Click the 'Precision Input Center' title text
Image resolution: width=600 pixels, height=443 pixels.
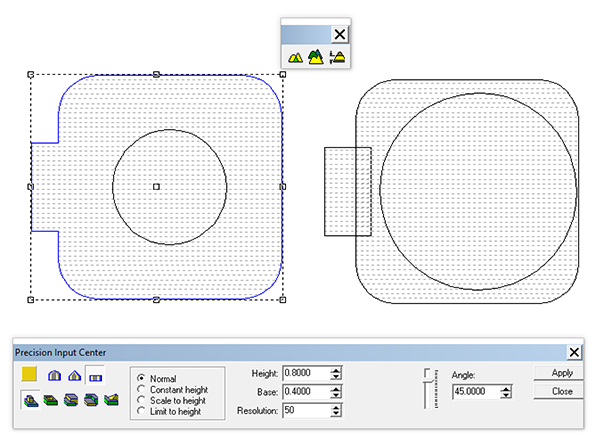[x=60, y=353]
